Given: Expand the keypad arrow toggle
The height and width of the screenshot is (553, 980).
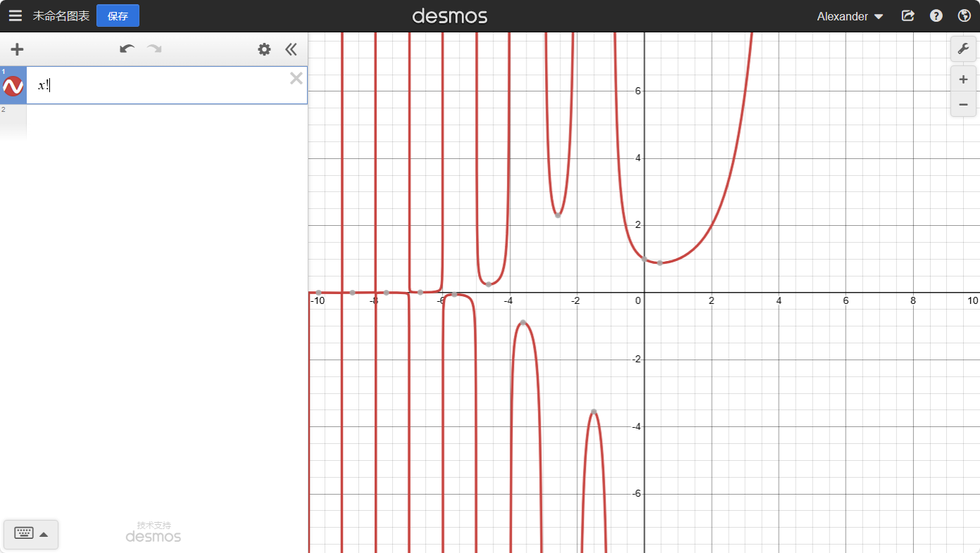Looking at the screenshot, I should pos(44,534).
